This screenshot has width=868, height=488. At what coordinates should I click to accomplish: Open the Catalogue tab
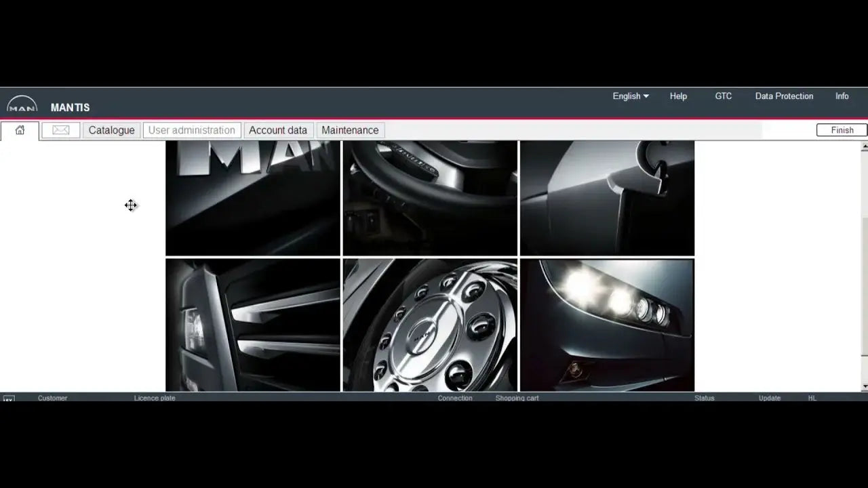[x=111, y=130]
